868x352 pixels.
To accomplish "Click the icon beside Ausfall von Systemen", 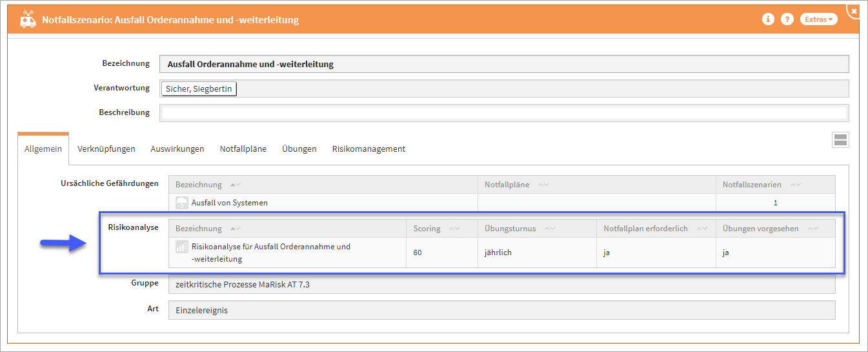I will [x=182, y=203].
